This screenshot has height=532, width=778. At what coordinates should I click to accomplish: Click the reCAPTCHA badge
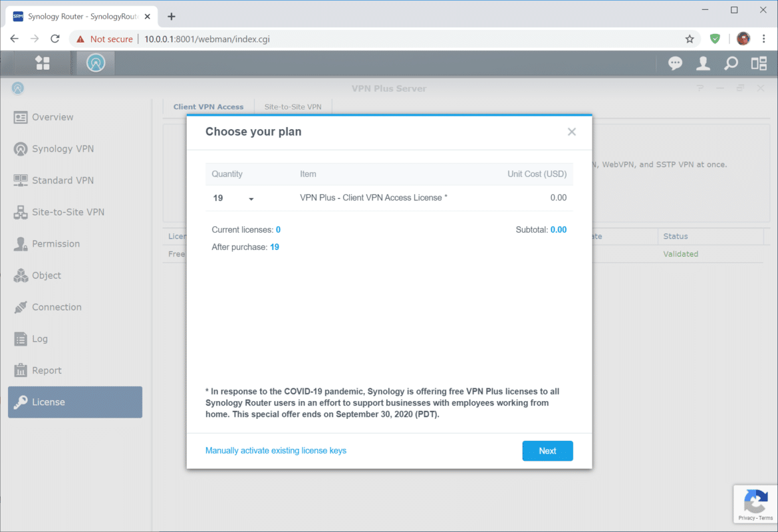click(755, 504)
